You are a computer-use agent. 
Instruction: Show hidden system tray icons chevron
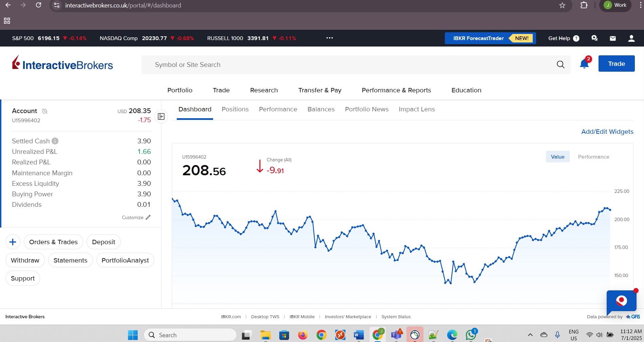tap(530, 335)
